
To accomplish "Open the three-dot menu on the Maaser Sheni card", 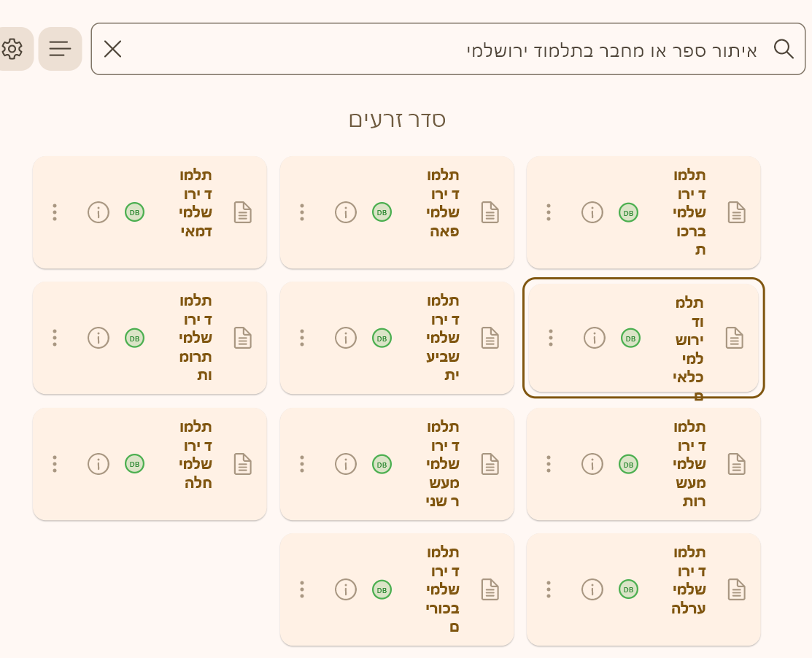I will pos(301,464).
